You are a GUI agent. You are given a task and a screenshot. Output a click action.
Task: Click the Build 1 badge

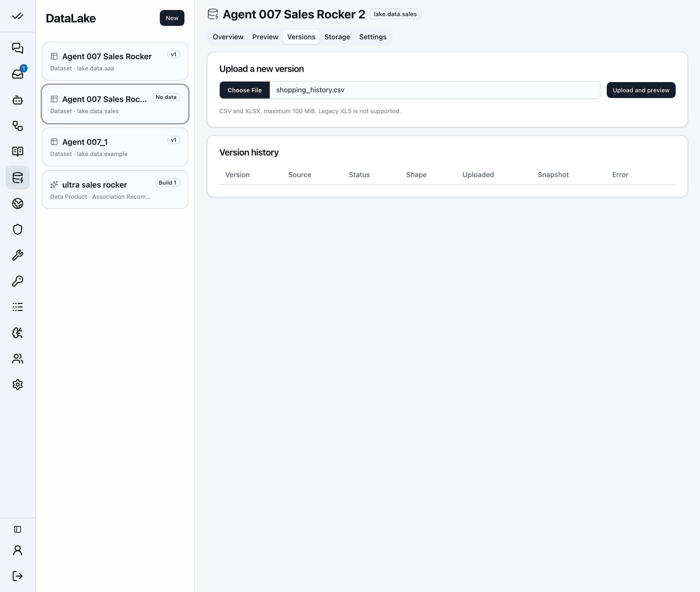167,183
